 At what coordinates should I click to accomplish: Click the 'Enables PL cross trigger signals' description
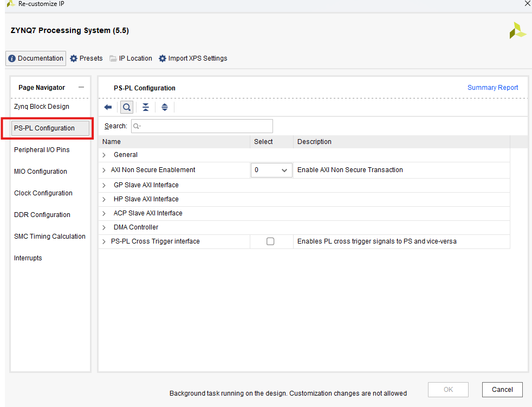(x=377, y=241)
